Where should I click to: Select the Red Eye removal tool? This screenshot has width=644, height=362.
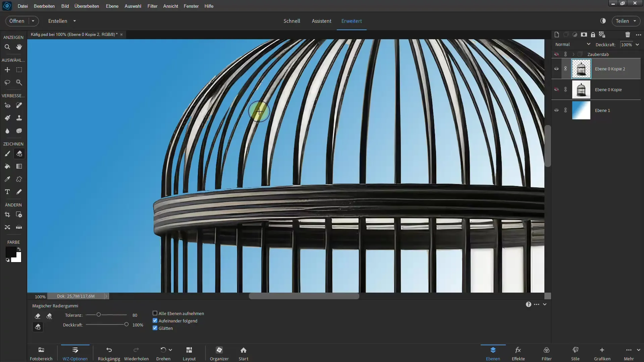[7, 105]
